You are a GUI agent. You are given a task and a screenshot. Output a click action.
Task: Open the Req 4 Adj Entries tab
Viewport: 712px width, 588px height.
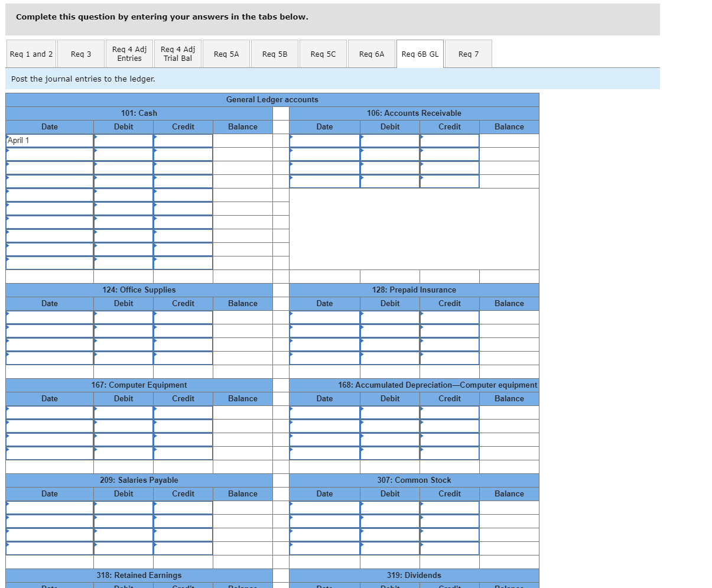click(129, 54)
